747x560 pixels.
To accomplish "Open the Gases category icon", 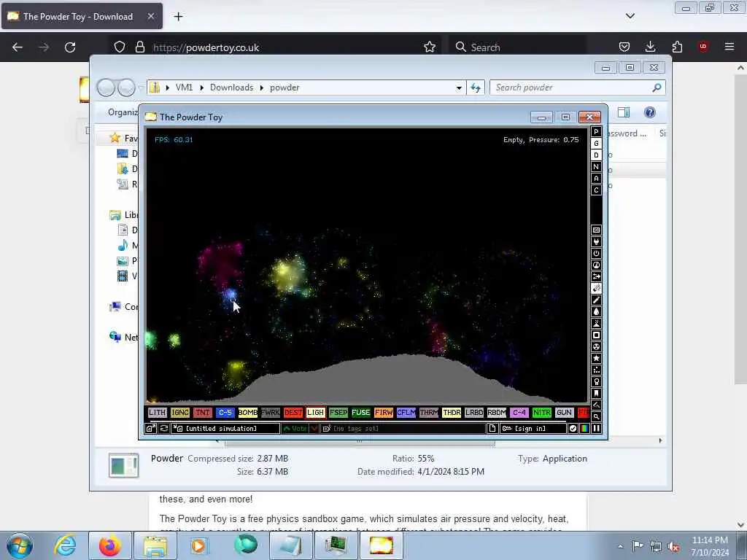I will click(596, 300).
